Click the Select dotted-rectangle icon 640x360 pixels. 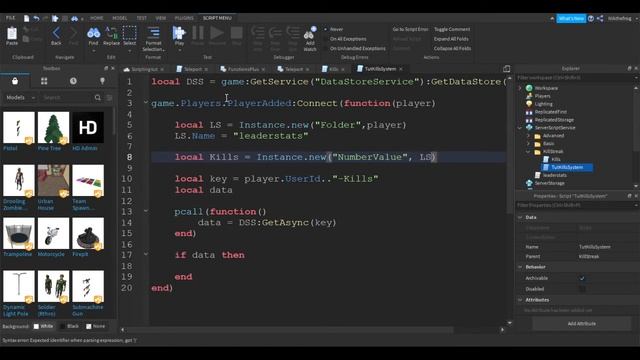tap(129, 33)
